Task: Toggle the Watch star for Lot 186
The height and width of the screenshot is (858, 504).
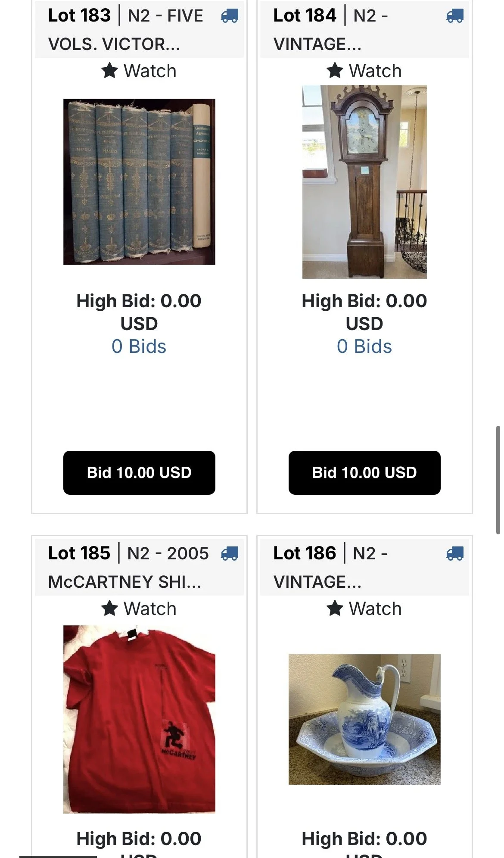Action: tap(364, 608)
